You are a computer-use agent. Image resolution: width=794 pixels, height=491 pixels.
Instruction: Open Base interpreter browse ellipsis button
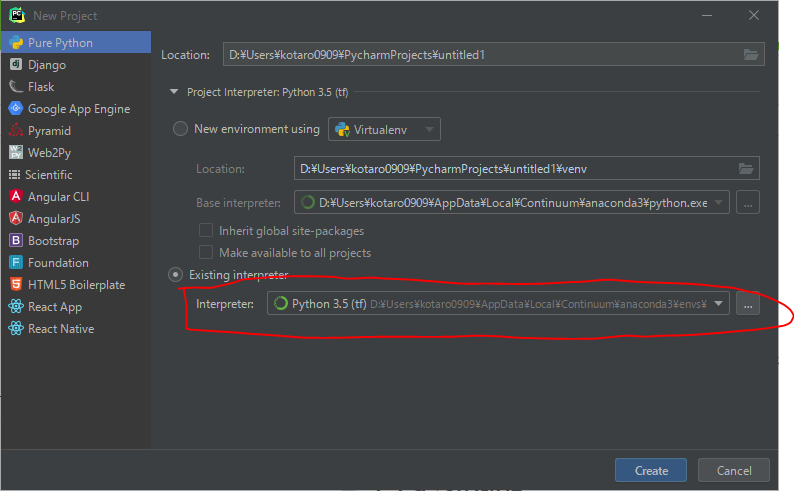click(748, 202)
